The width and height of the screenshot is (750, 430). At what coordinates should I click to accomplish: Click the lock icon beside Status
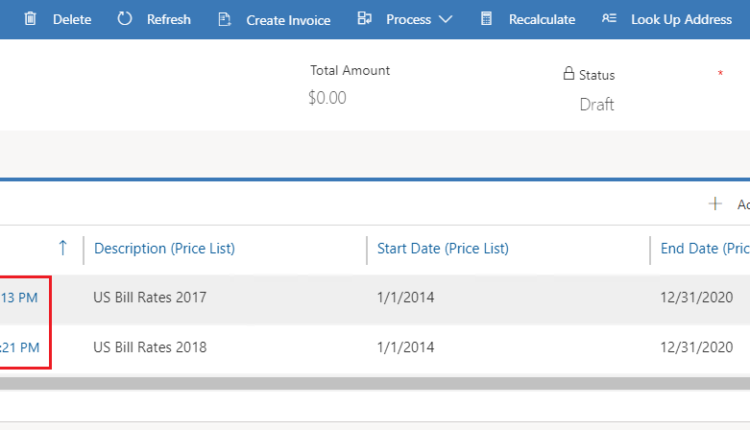pyautogui.click(x=569, y=74)
